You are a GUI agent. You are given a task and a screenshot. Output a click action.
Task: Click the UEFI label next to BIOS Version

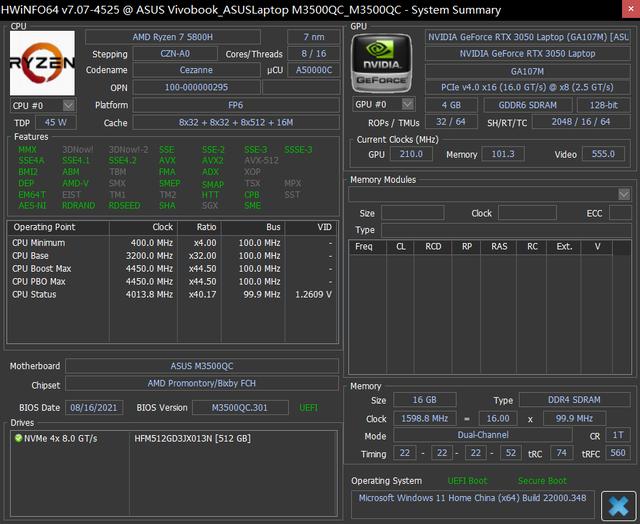coord(309,408)
